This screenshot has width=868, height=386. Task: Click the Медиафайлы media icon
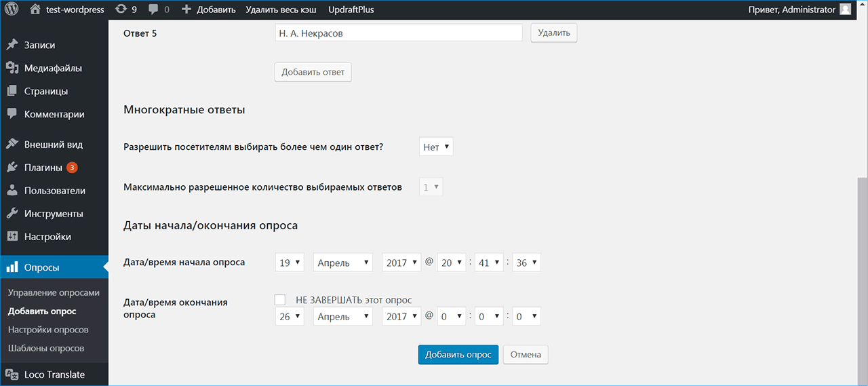pos(12,69)
